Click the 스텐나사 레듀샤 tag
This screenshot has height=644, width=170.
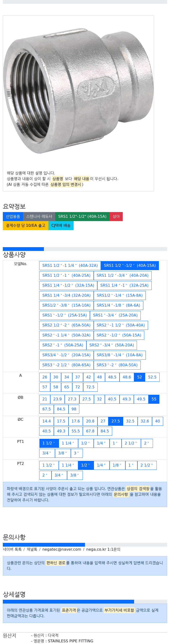pyautogui.click(x=39, y=217)
